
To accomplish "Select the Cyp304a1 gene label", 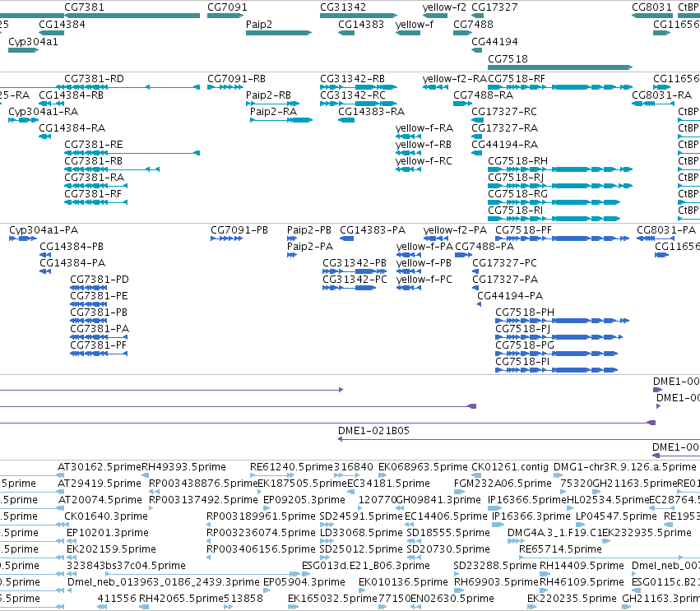I will click(33, 41).
